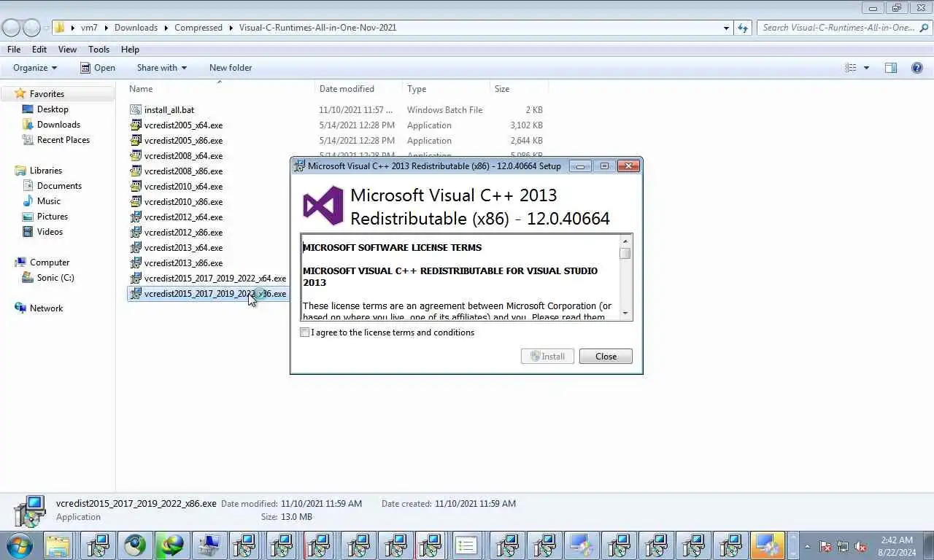
Task: Select vcredist2005_x86.exe
Action: (x=183, y=141)
